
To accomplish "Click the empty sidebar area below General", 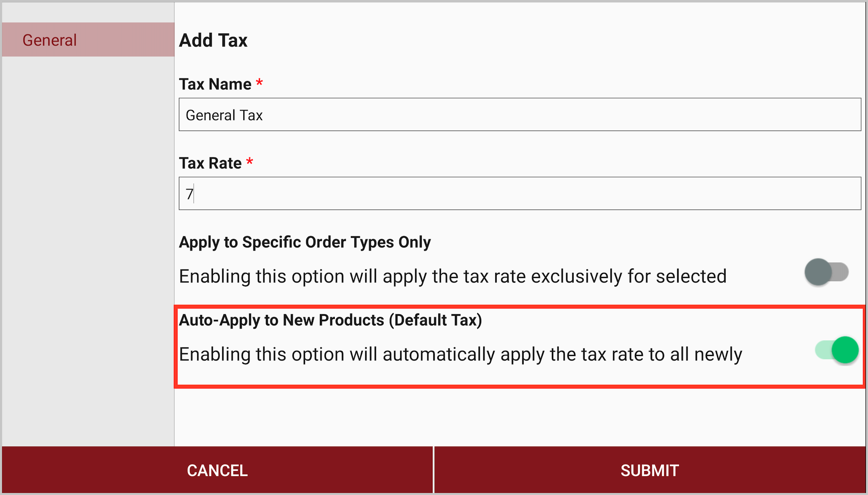I will tap(88, 250).
